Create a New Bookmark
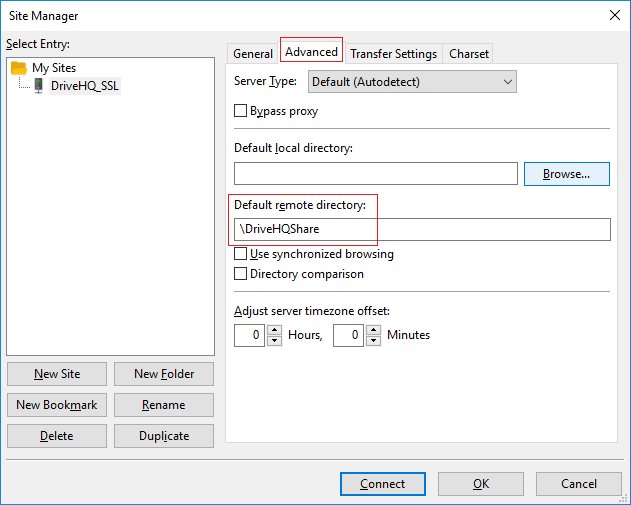631x505 pixels. (x=57, y=405)
